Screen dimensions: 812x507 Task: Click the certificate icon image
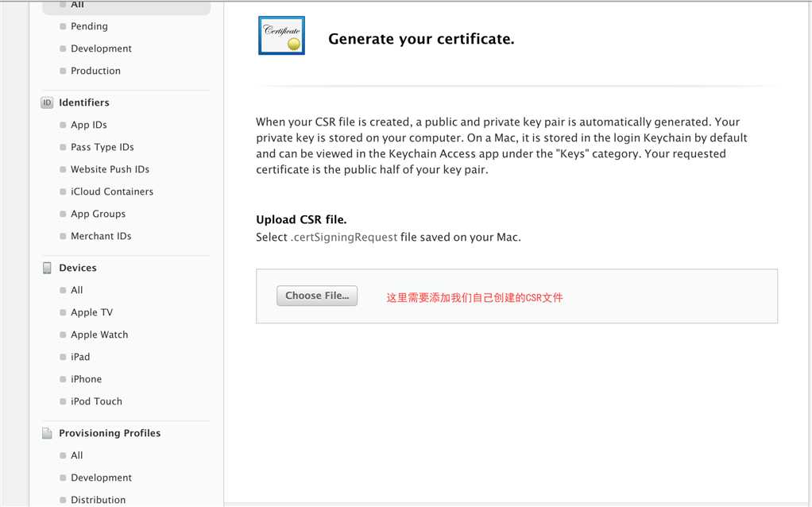click(281, 36)
